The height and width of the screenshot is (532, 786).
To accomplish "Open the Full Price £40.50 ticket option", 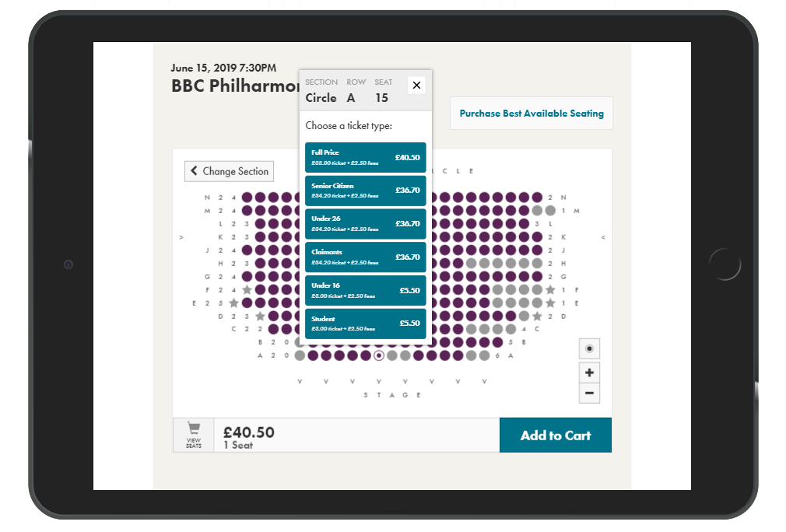I will coord(365,156).
